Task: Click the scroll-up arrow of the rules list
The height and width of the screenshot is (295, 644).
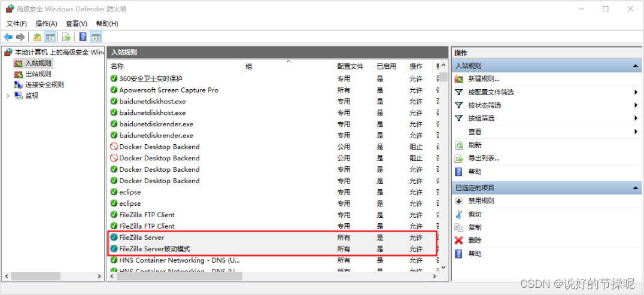Action: point(443,66)
